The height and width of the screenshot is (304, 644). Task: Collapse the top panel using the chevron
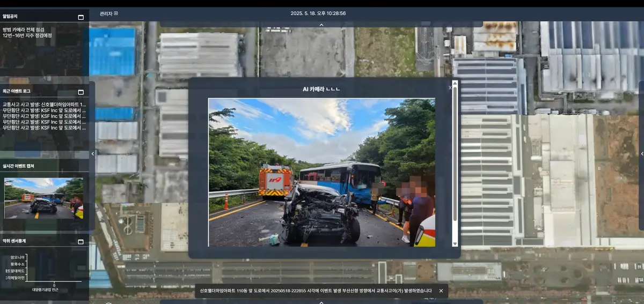pos(321,25)
